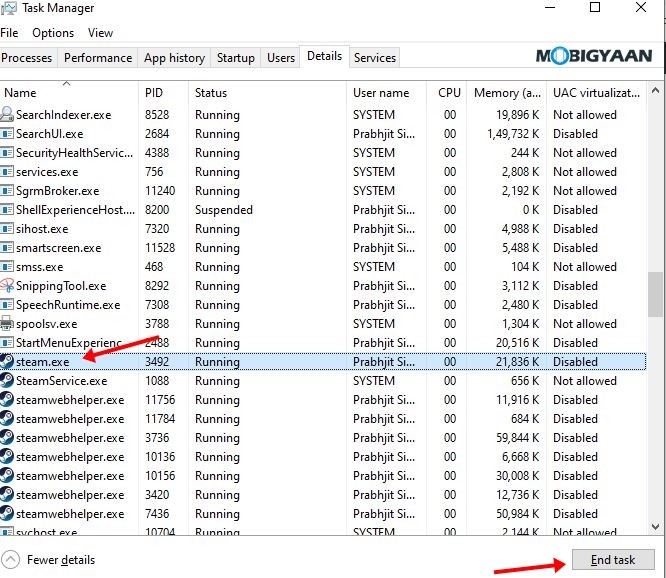The width and height of the screenshot is (666, 578).
Task: Click the SpeechRuntime.exe process icon
Action: coord(7,305)
